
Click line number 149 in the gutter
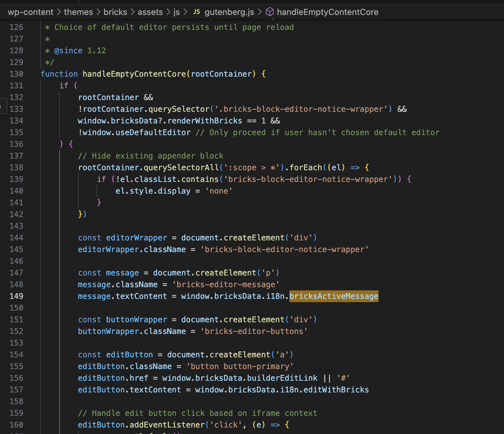pos(16,296)
